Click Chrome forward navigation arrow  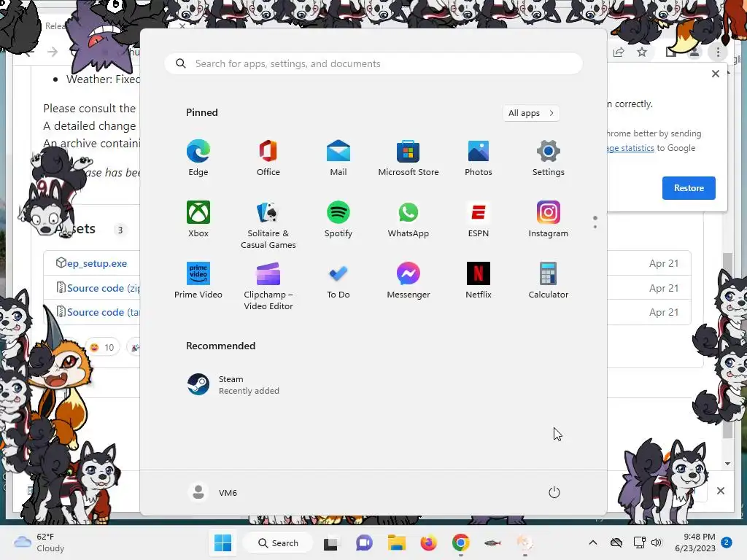53,52
